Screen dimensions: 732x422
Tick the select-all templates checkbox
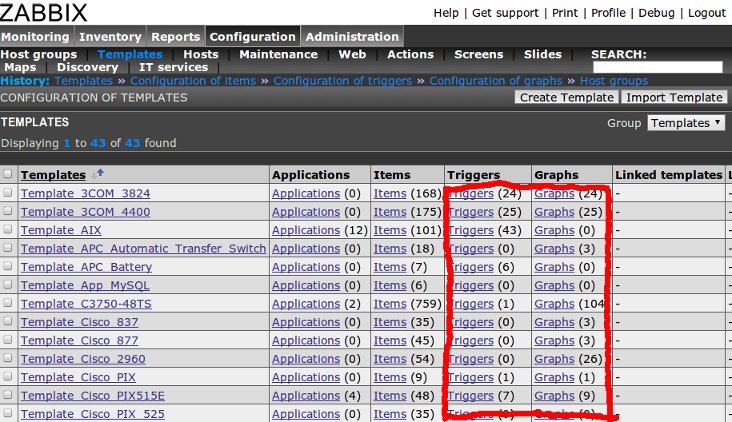pyautogui.click(x=7, y=174)
